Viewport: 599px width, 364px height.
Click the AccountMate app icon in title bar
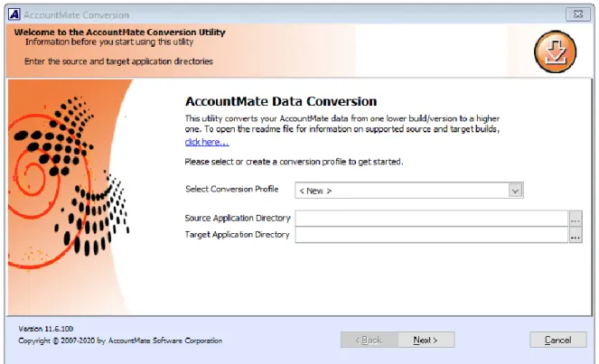pos(14,14)
